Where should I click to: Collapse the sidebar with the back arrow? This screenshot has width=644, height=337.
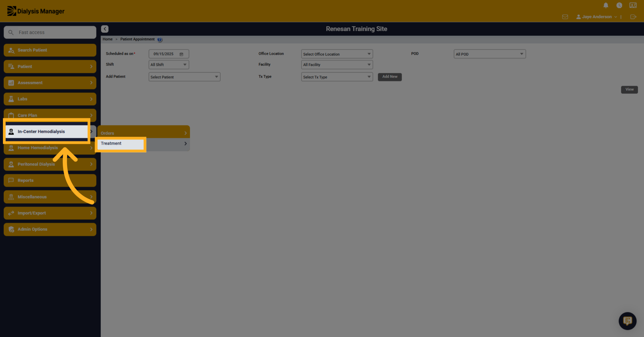(105, 29)
